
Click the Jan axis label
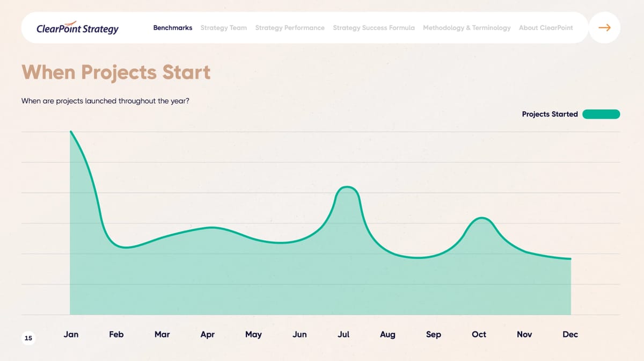(x=71, y=334)
